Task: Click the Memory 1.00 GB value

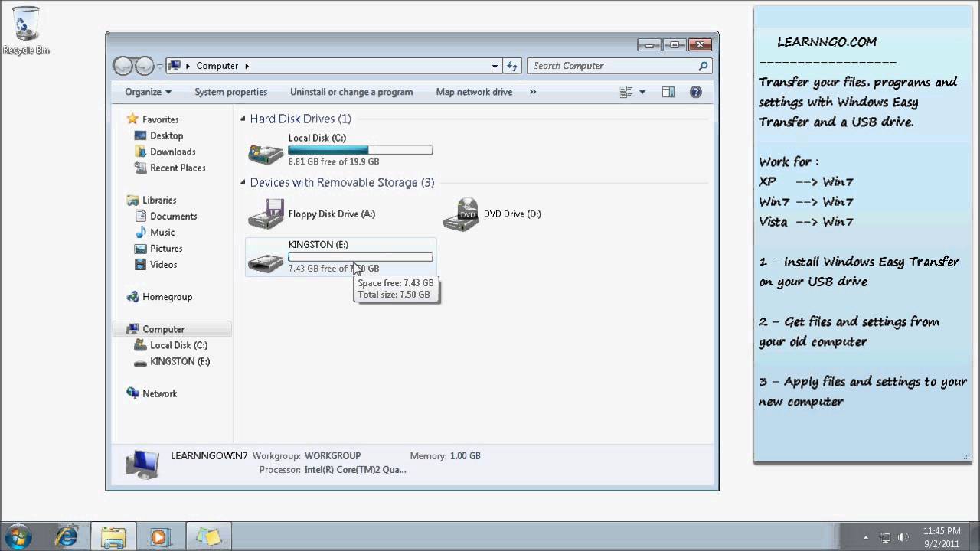Action: pyautogui.click(x=465, y=456)
